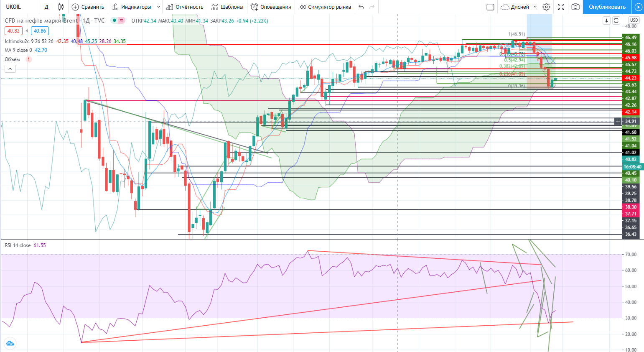Image resolution: width=644 pixels, height=352 pixels.
Task: Toggle the down-arrow pane button
Action: coord(606,20)
